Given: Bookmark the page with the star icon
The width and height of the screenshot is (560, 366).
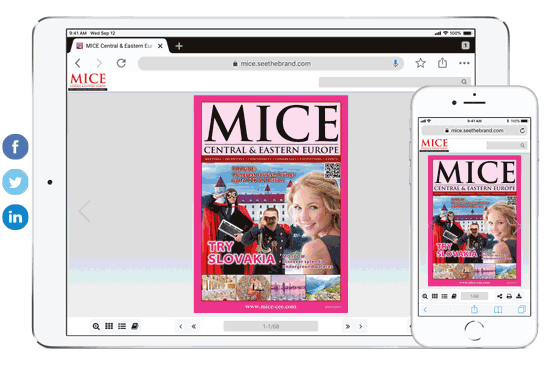Looking at the screenshot, I should click(x=420, y=63).
